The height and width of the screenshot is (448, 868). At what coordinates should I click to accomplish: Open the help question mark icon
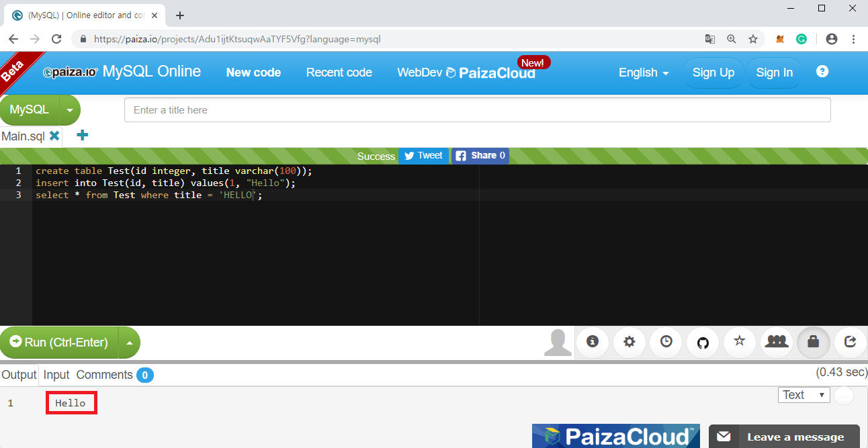tap(822, 71)
